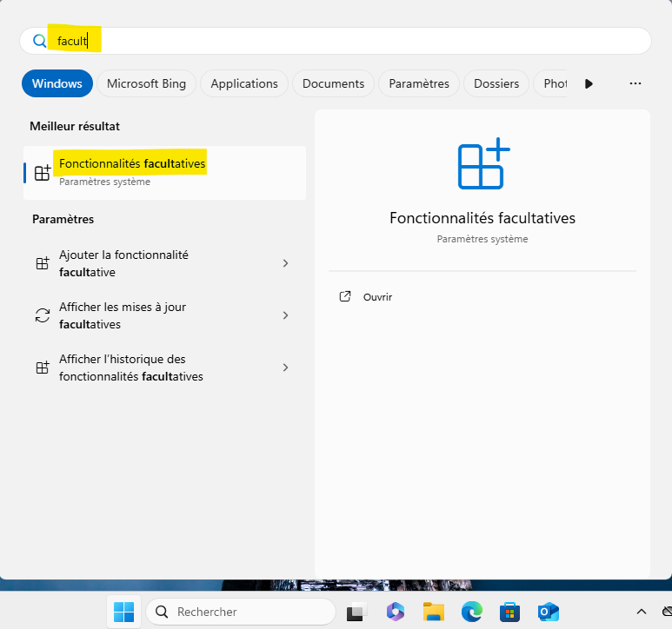Click Ouvrir in the preview pane
672x629 pixels.
pyautogui.click(x=377, y=297)
